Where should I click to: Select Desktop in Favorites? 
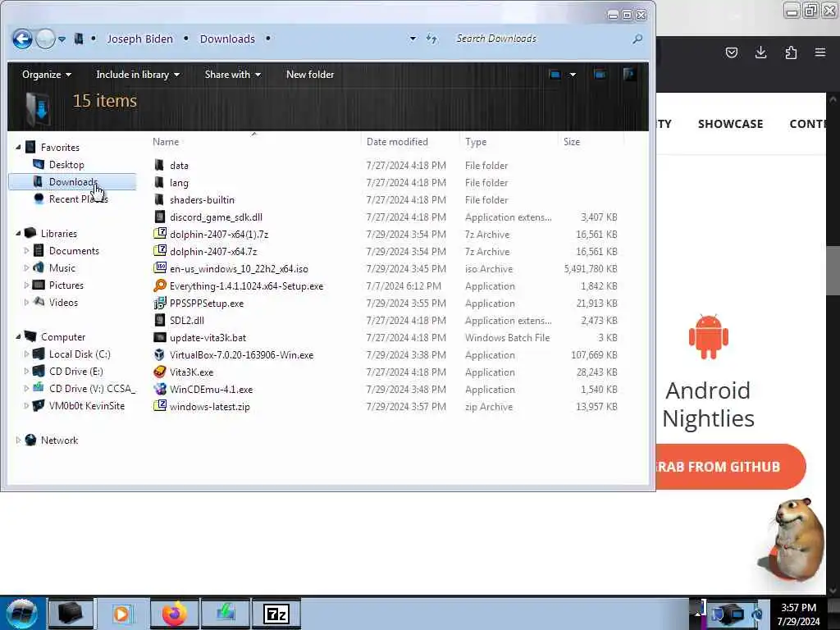(66, 164)
